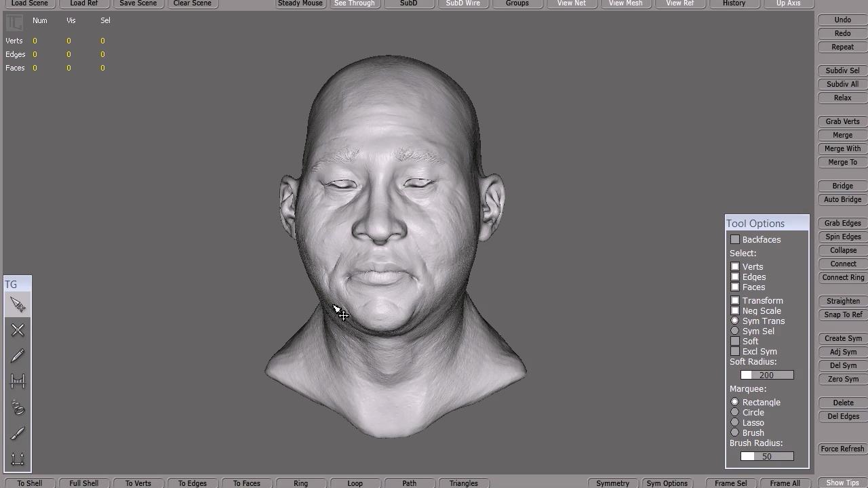Adjust the Soft Radius slider

coord(766,375)
